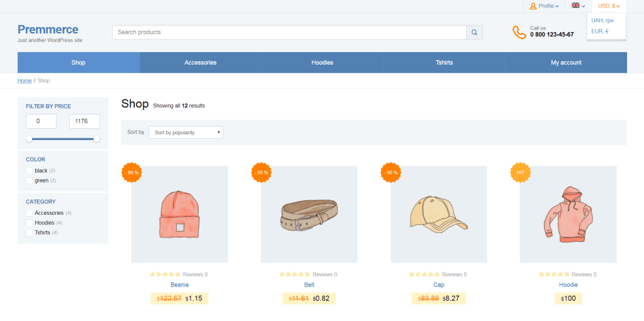Click the maximum price input box
644x321 pixels.
pyautogui.click(x=85, y=121)
